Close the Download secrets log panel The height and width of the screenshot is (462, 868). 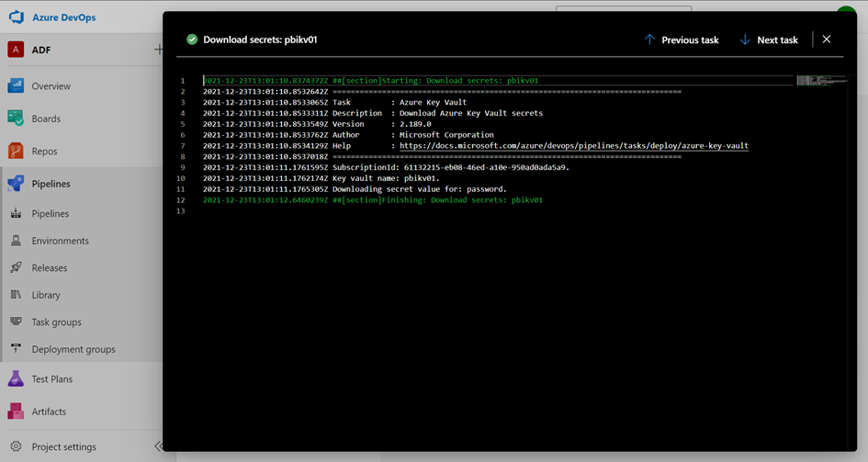pyautogui.click(x=827, y=39)
